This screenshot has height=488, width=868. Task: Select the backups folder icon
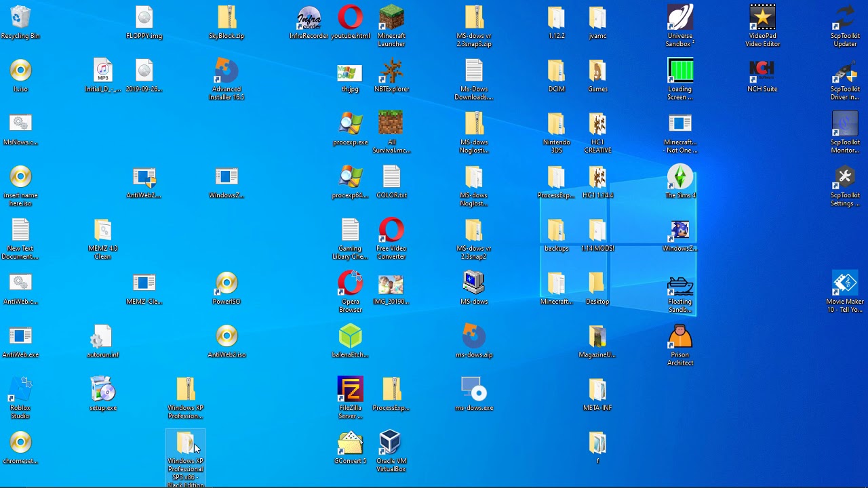(556, 230)
